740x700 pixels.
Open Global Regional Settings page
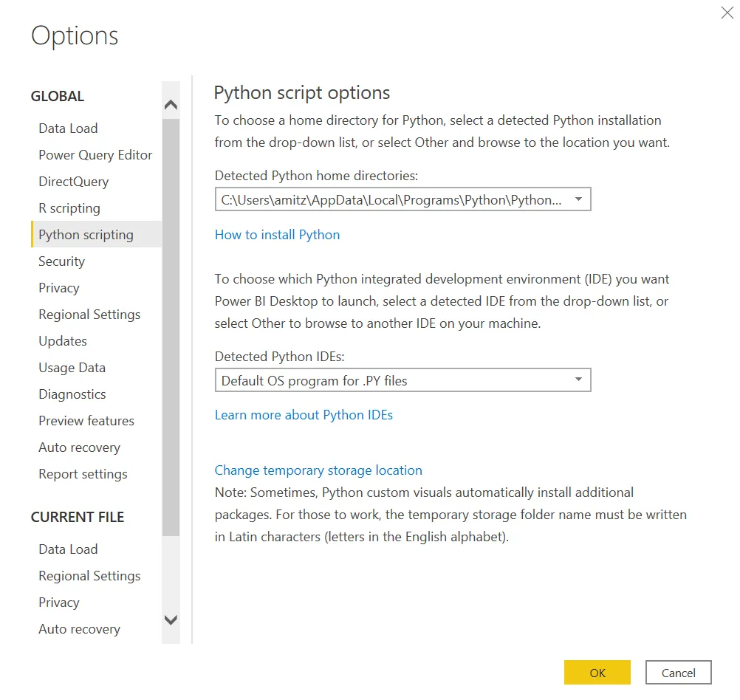click(89, 315)
